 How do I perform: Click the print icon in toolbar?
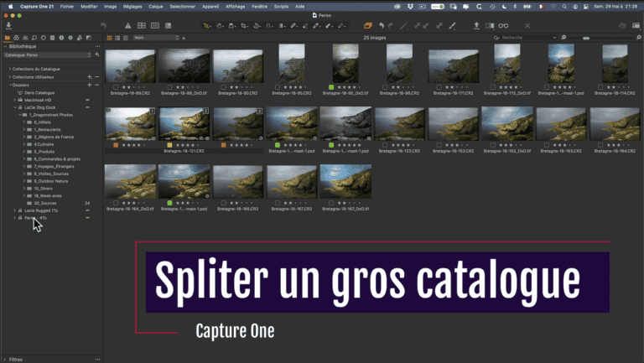[623, 25]
